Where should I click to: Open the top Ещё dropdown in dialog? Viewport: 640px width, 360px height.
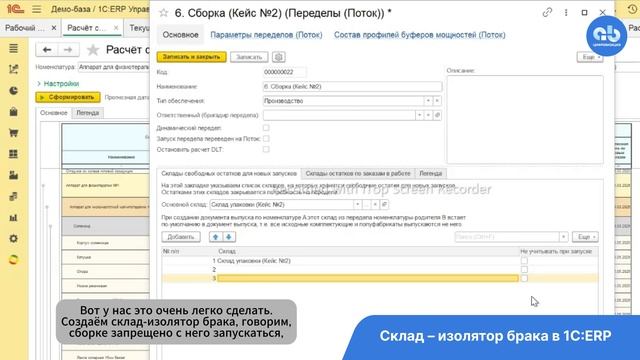[590, 57]
